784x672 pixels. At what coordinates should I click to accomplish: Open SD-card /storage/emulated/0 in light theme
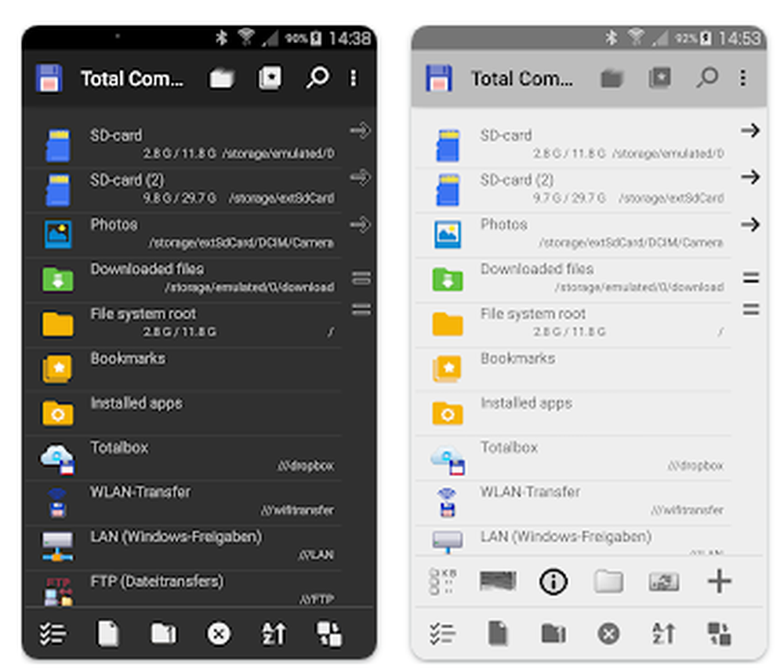(x=574, y=144)
